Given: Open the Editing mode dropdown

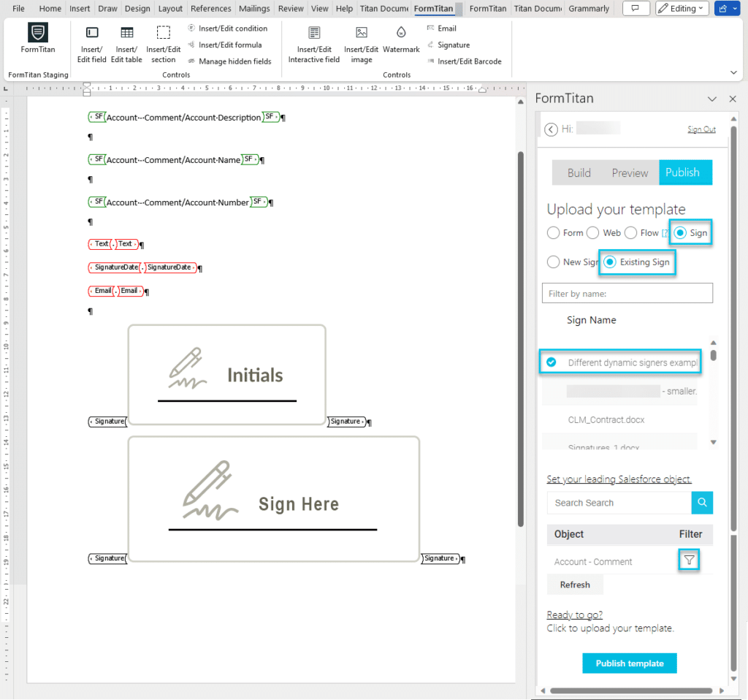Looking at the screenshot, I should point(682,9).
